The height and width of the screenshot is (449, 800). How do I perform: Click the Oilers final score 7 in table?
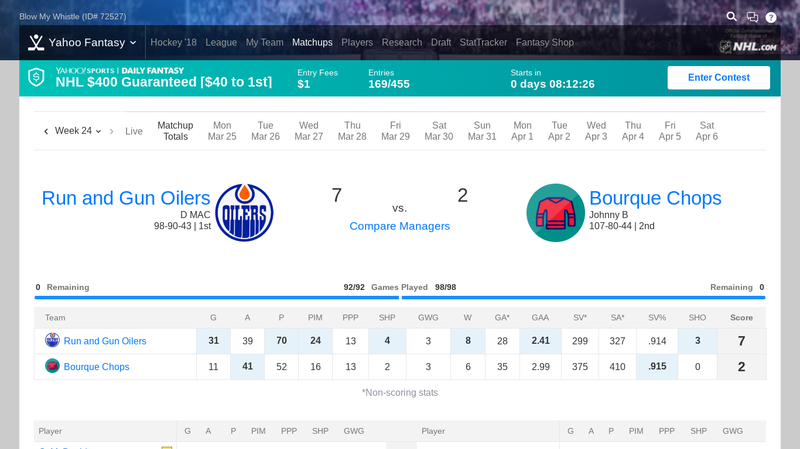[x=741, y=341]
